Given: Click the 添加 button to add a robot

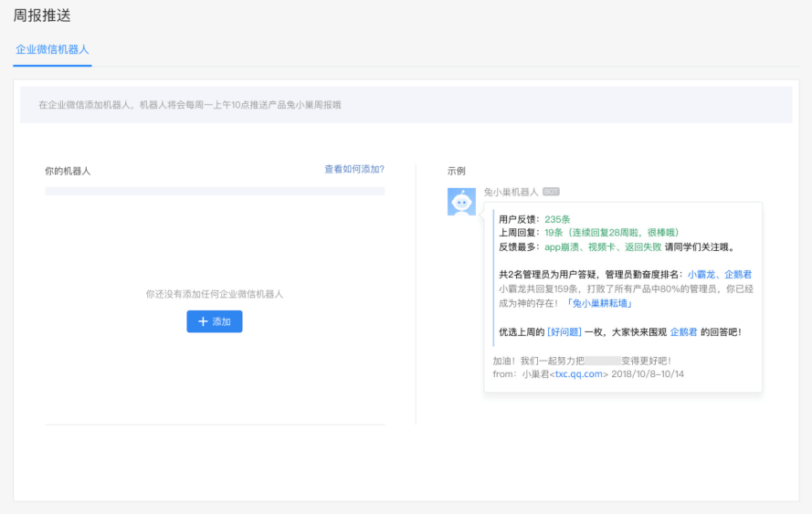Looking at the screenshot, I should [215, 321].
